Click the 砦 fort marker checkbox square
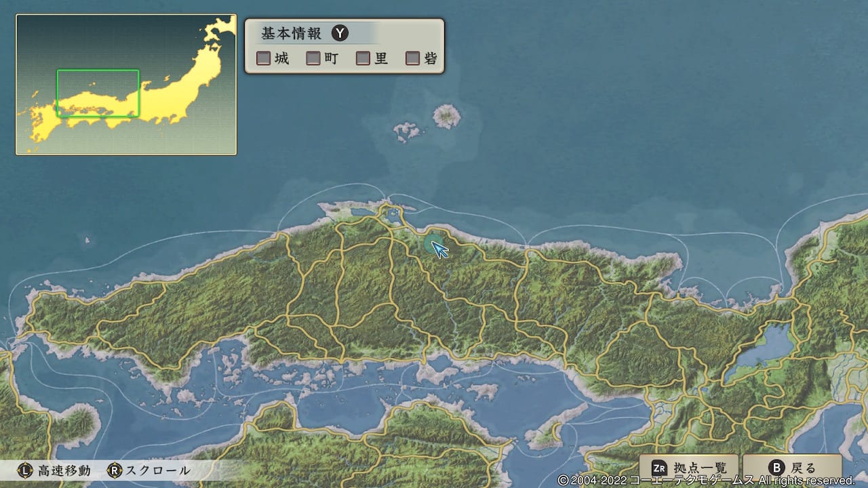 point(412,59)
